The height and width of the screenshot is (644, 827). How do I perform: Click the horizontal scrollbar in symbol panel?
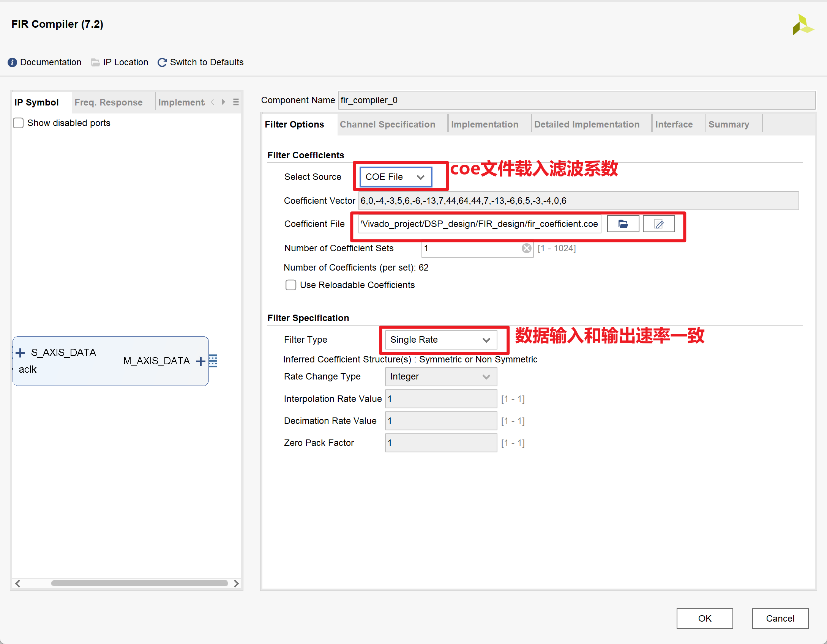click(139, 583)
